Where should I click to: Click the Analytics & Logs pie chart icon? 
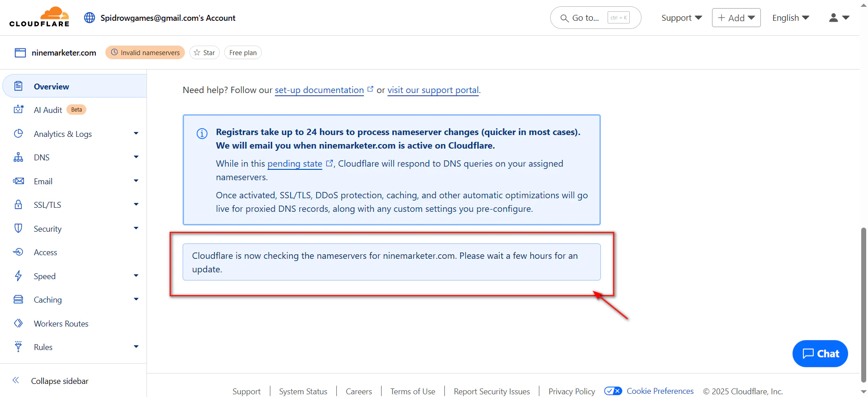19,133
